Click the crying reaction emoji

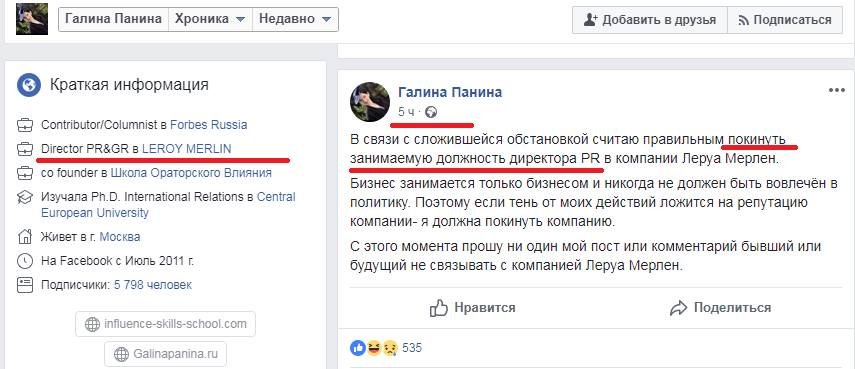389,347
